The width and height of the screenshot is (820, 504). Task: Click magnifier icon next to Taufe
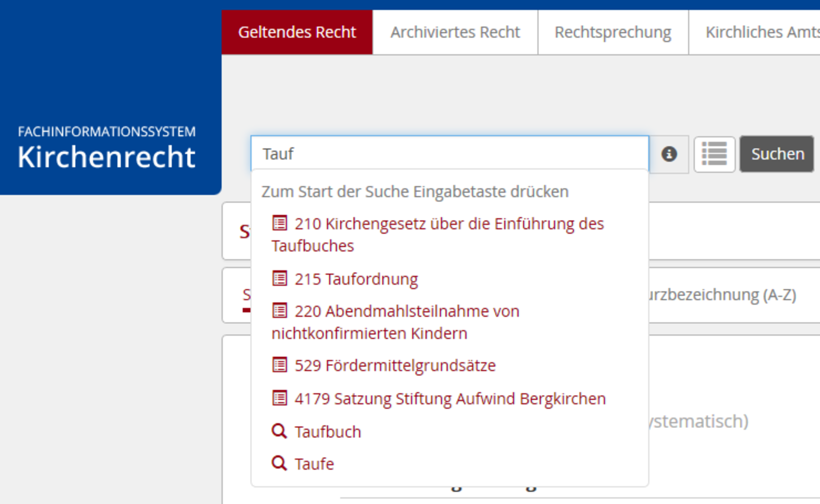[x=279, y=464]
